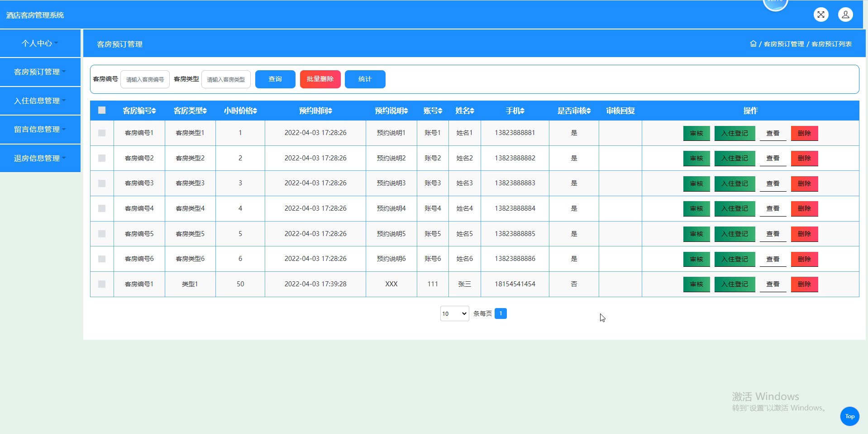Sort by 预约说明 column arrows
The width and height of the screenshot is (868, 434).
[x=406, y=111]
